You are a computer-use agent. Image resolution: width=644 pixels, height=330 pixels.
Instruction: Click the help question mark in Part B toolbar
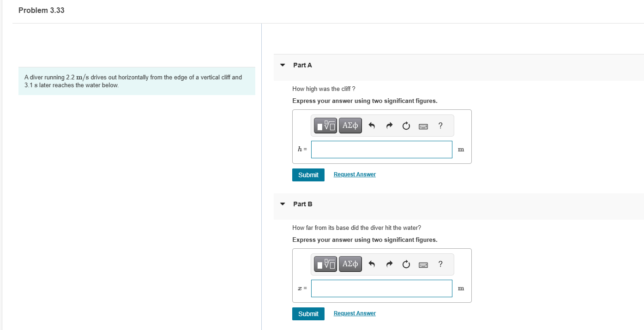(440, 264)
